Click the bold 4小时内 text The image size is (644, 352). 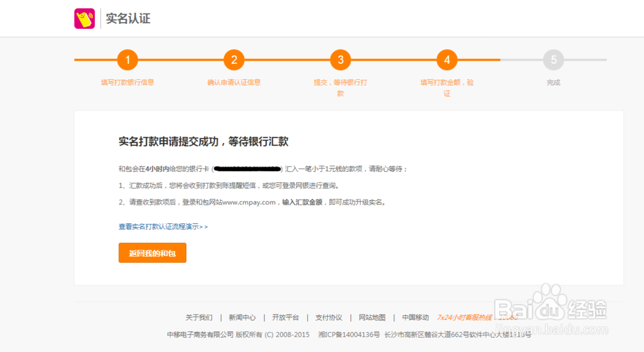pos(157,169)
